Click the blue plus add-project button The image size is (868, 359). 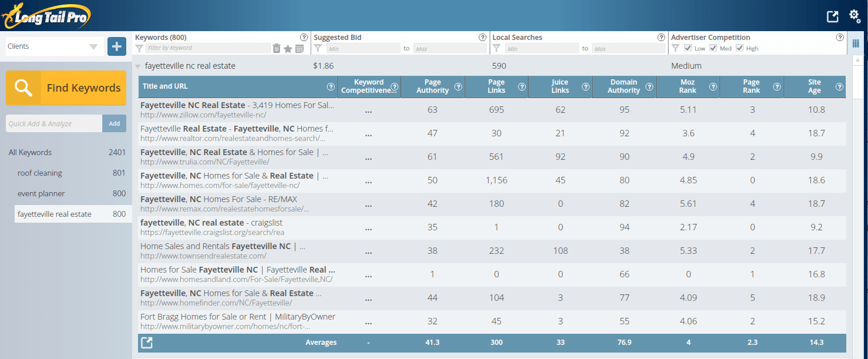[x=117, y=46]
